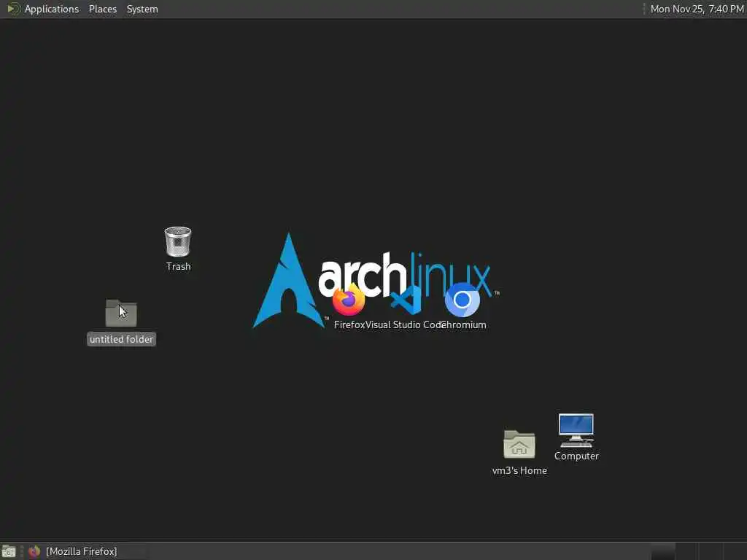The image size is (747, 560).
Task: Select the Chromium desktop launcher icon
Action: 462,300
